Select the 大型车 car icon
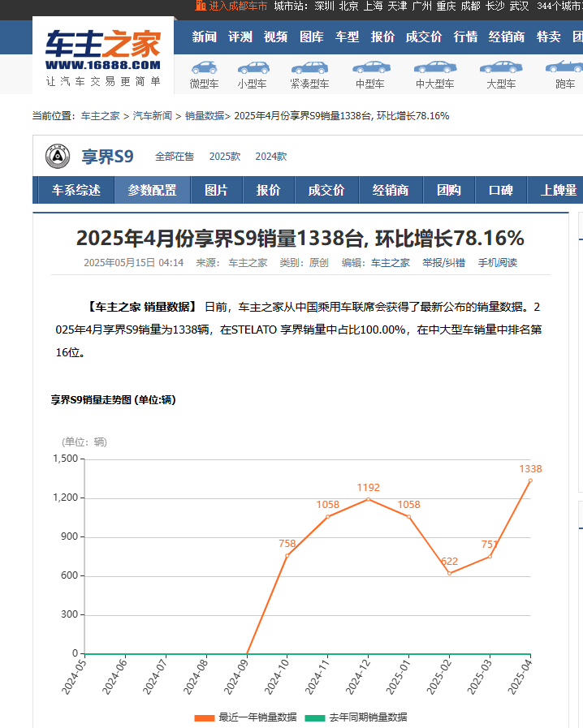Viewport: 583px width, 728px height. tap(501, 68)
